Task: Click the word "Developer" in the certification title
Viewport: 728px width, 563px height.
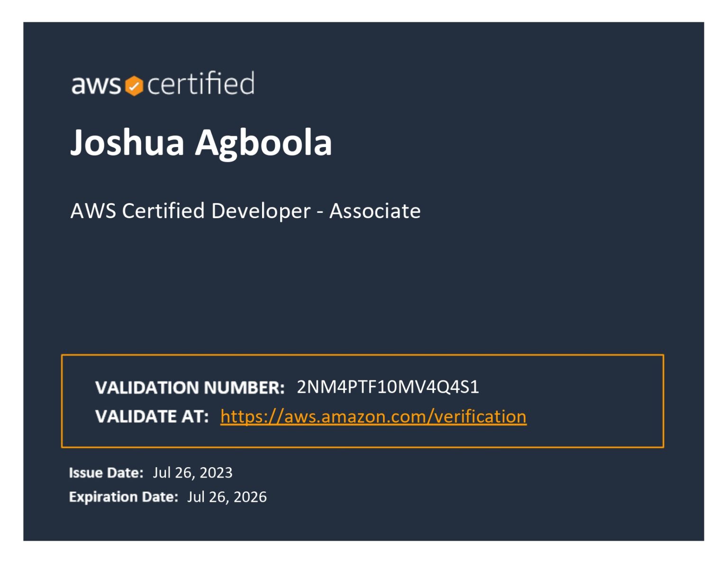Action: coord(261,212)
